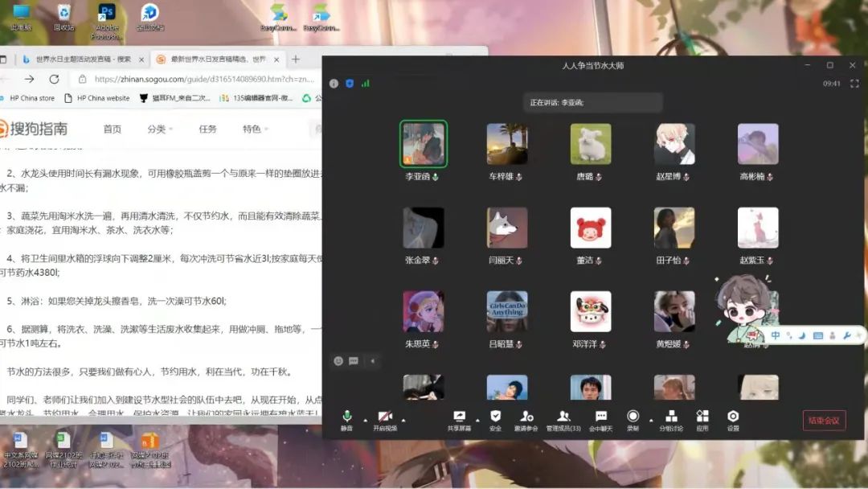Viewport: 868px width, 489px height.
Task: Expand the 分类 menu on Sogou guide
Action: [160, 129]
